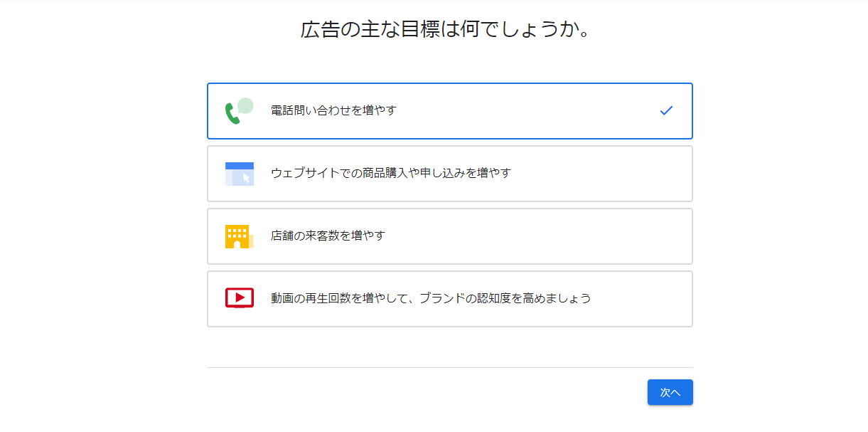
Task: Click empty area of the store visits card
Action: pos(540,236)
